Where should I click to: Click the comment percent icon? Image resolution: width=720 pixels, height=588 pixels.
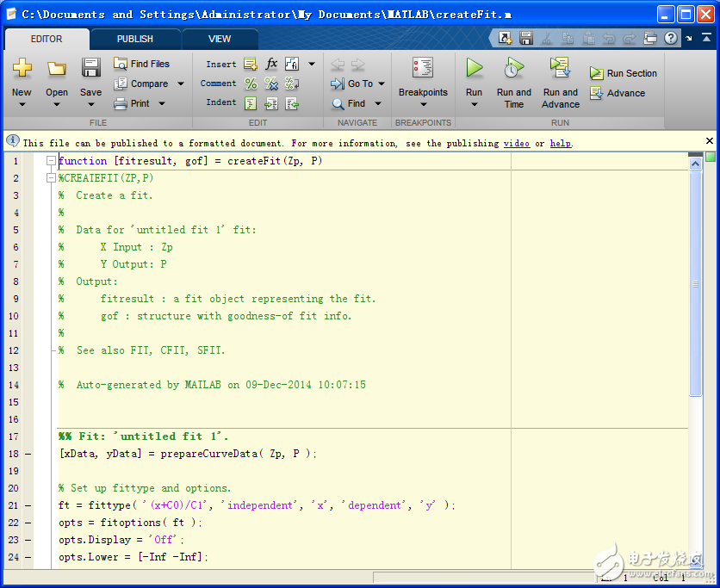pyautogui.click(x=251, y=84)
